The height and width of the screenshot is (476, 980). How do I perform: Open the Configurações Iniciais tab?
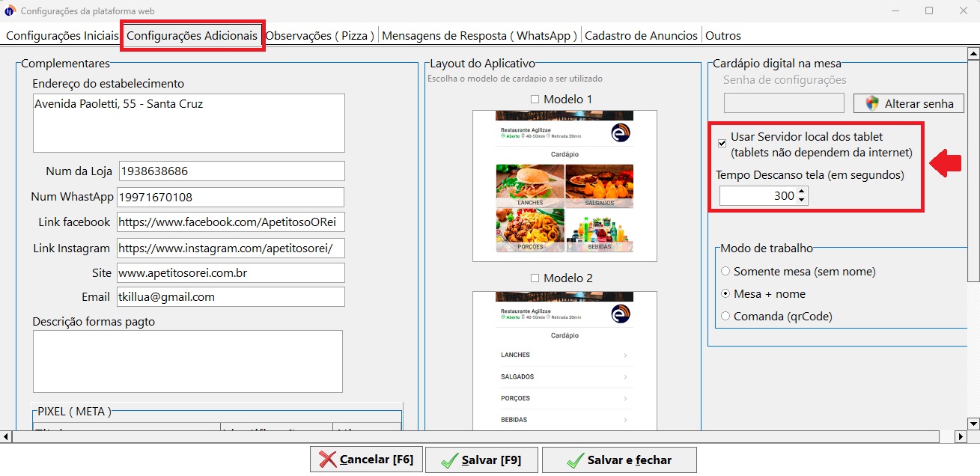point(62,36)
